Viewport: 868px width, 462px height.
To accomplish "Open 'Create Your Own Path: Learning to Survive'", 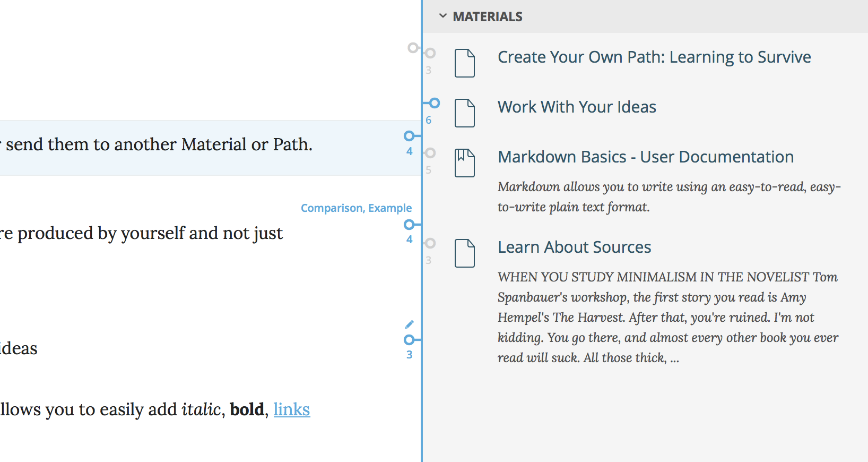I will [x=654, y=57].
